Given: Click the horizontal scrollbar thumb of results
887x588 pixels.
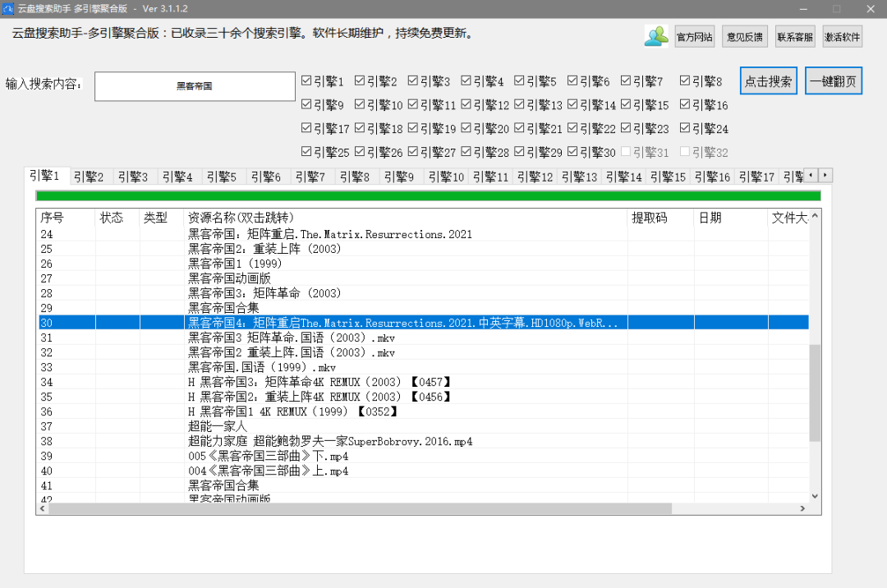Looking at the screenshot, I should [x=361, y=509].
